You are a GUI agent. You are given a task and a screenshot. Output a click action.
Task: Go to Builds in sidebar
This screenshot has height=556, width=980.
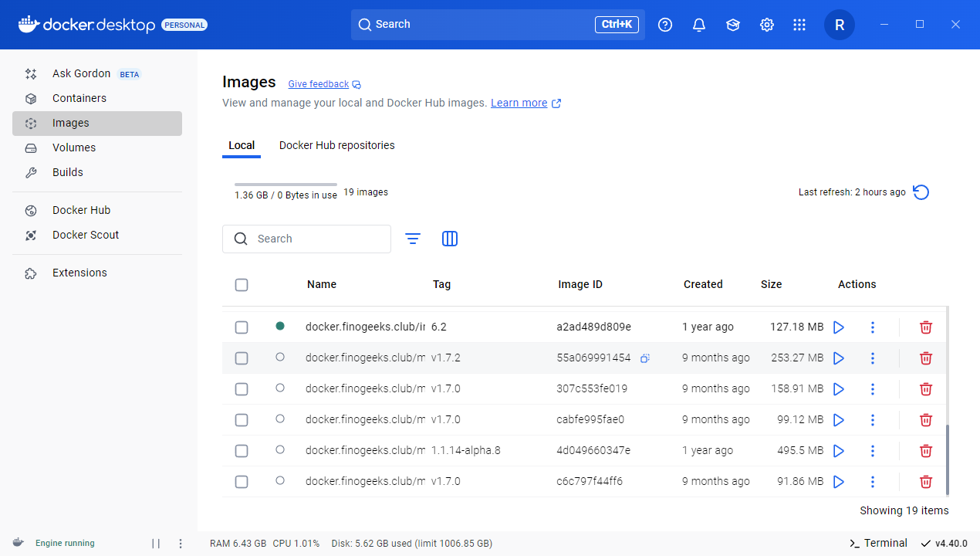[x=97, y=172]
